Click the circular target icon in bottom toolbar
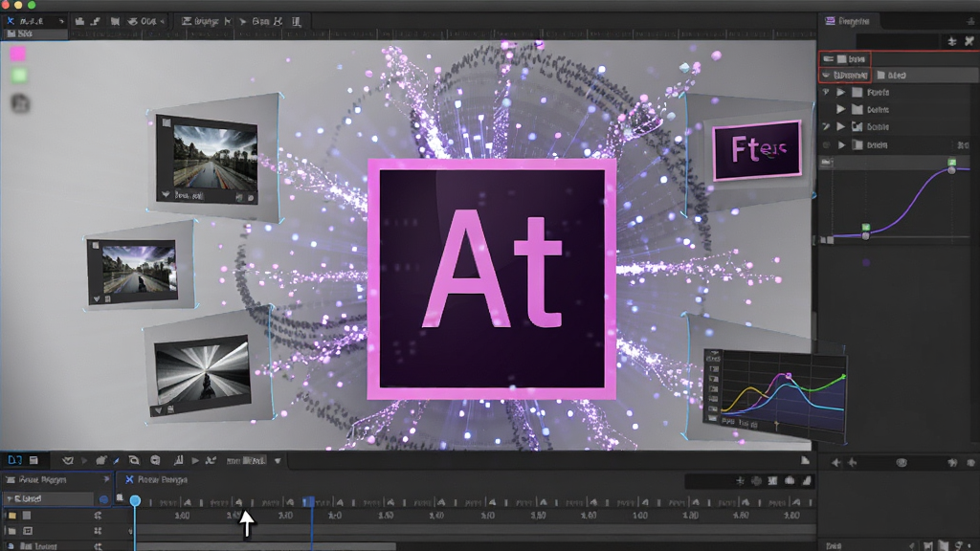Image resolution: width=980 pixels, height=551 pixels. point(155,460)
